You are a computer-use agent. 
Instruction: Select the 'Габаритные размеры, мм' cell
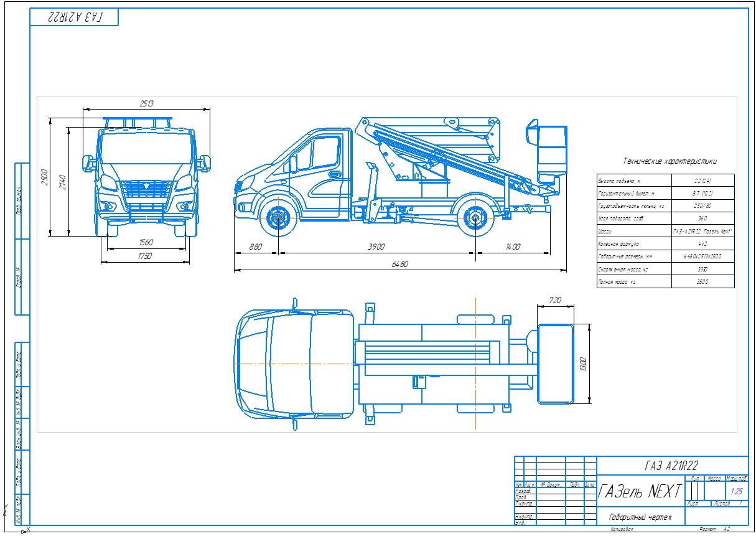click(x=635, y=256)
